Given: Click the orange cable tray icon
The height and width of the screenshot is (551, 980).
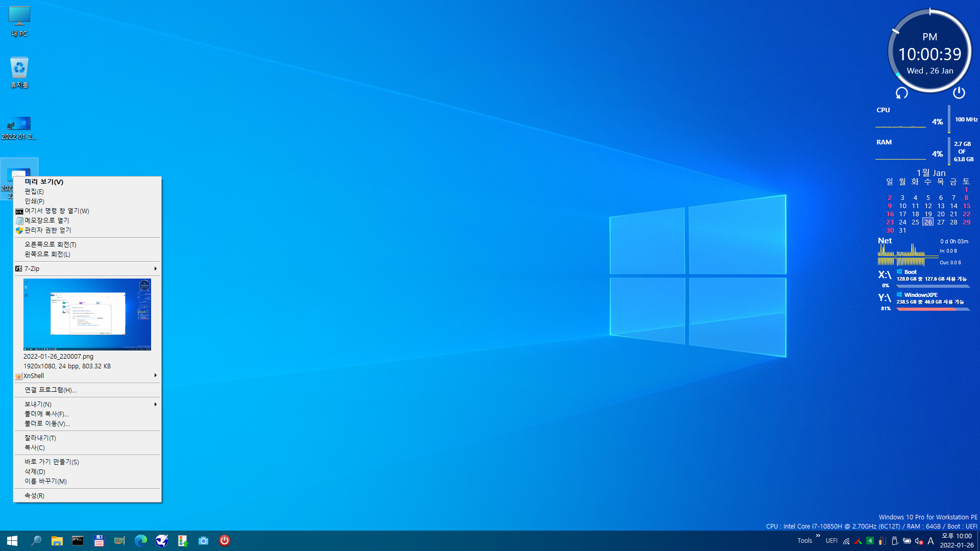Looking at the screenshot, I should pos(882,541).
